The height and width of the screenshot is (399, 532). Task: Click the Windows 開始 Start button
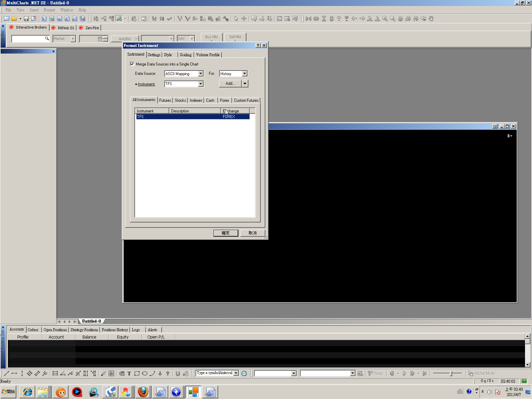(x=8, y=392)
